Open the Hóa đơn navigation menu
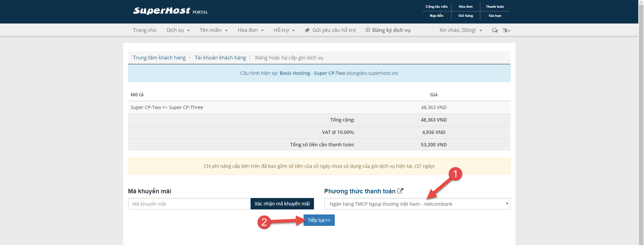This screenshot has height=245, width=644. 251,30
